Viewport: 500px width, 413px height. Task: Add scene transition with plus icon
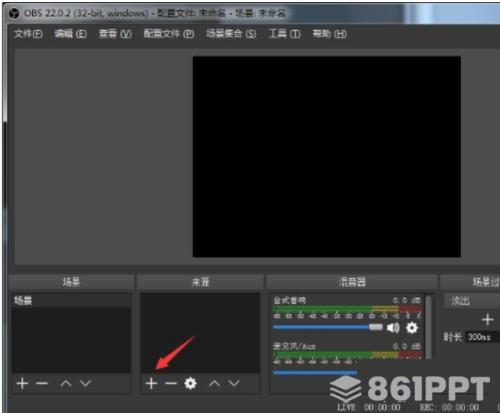click(x=487, y=320)
